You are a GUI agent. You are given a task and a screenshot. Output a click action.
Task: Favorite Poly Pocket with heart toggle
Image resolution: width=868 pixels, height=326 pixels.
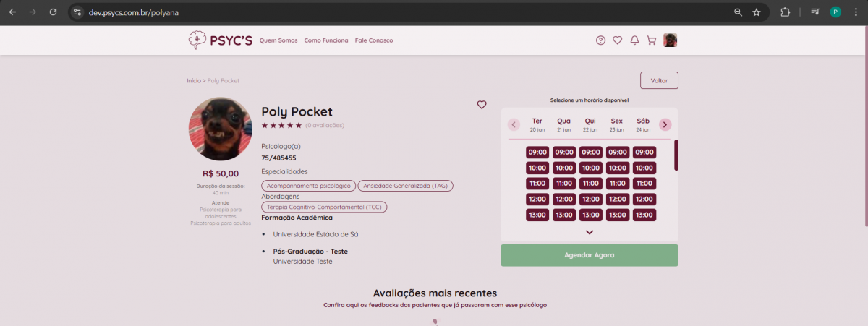point(482,105)
